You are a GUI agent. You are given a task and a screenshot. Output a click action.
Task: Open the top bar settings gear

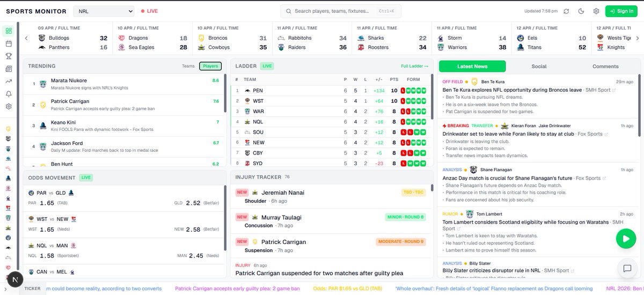click(x=596, y=11)
